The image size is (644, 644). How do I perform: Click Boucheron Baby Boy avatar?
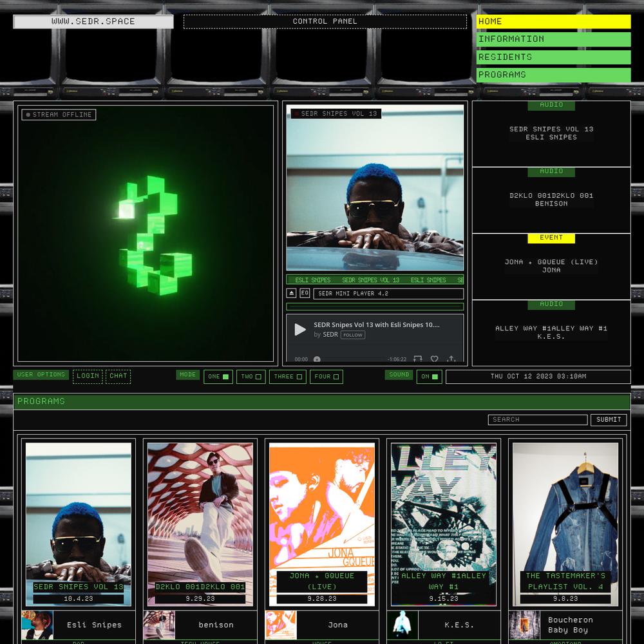pos(524,625)
